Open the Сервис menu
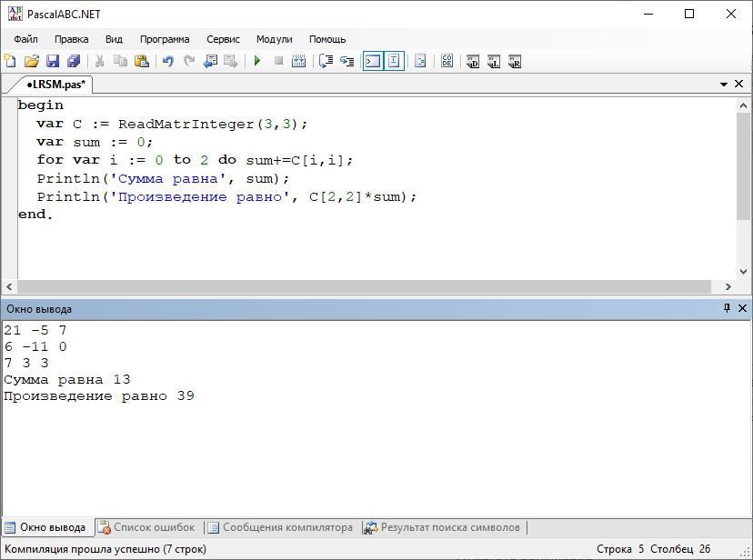The height and width of the screenshot is (560, 753). [223, 39]
